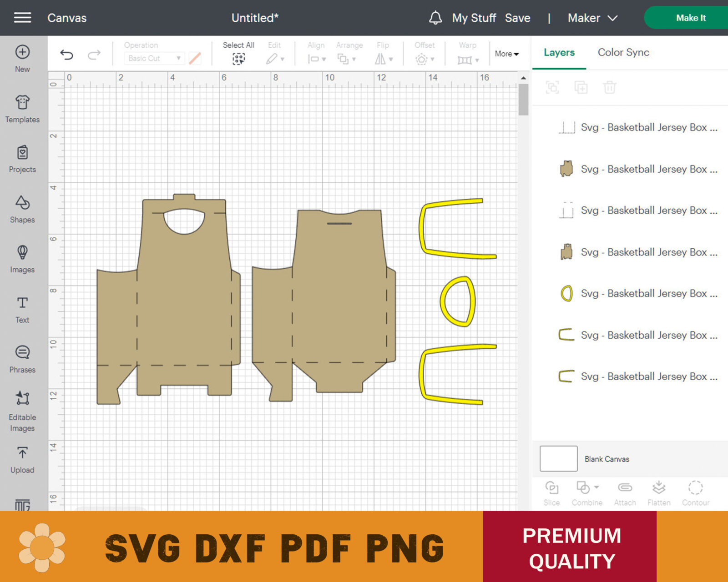
Task: Open Templates from the sidebar
Action: click(x=22, y=109)
